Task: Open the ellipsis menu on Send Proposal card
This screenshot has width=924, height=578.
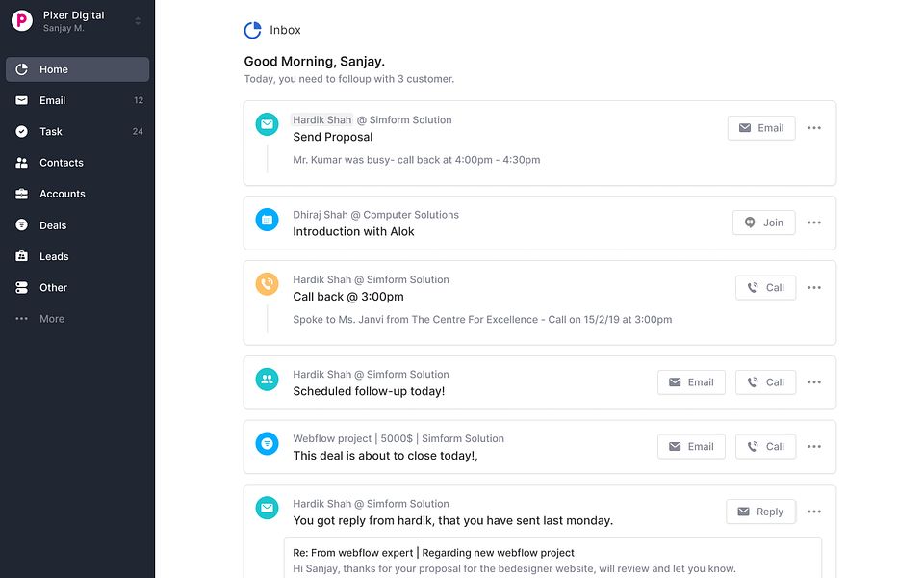Action: [814, 128]
